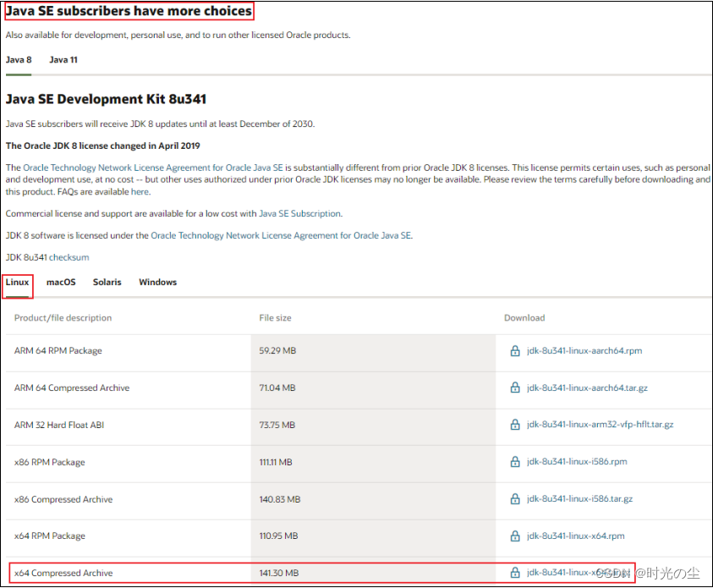Click the 'Download' column header
The height and width of the screenshot is (588, 713).
(524, 318)
